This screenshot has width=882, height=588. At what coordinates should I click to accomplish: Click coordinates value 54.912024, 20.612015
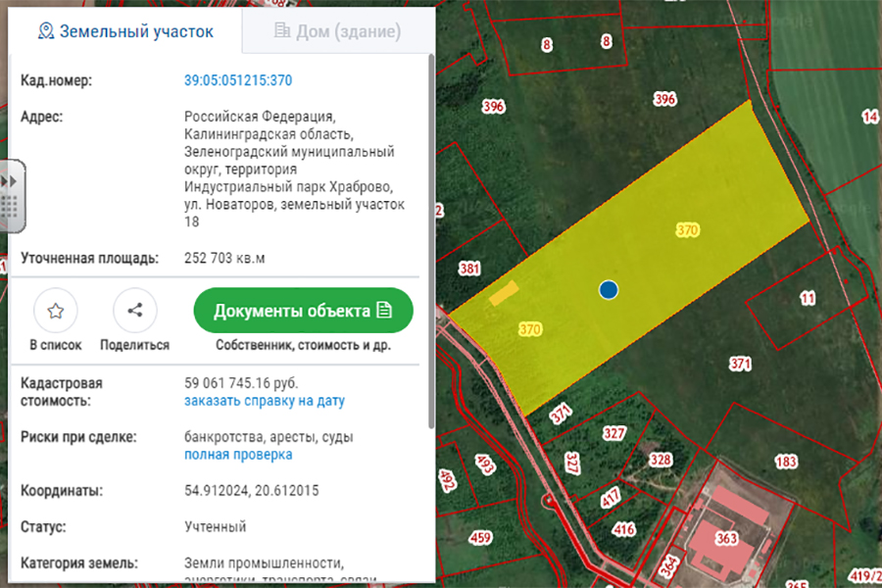[x=251, y=490]
